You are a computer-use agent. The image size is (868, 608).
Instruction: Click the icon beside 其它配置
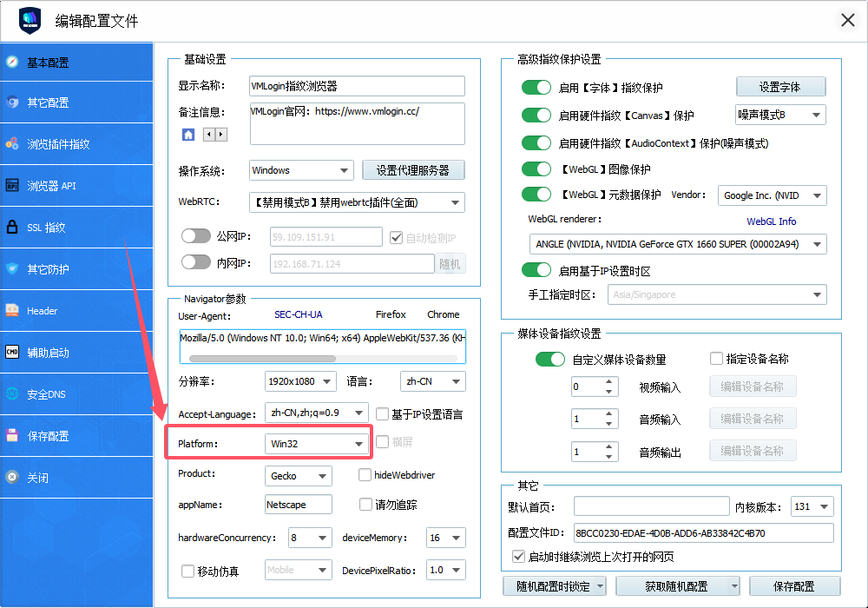click(x=12, y=102)
